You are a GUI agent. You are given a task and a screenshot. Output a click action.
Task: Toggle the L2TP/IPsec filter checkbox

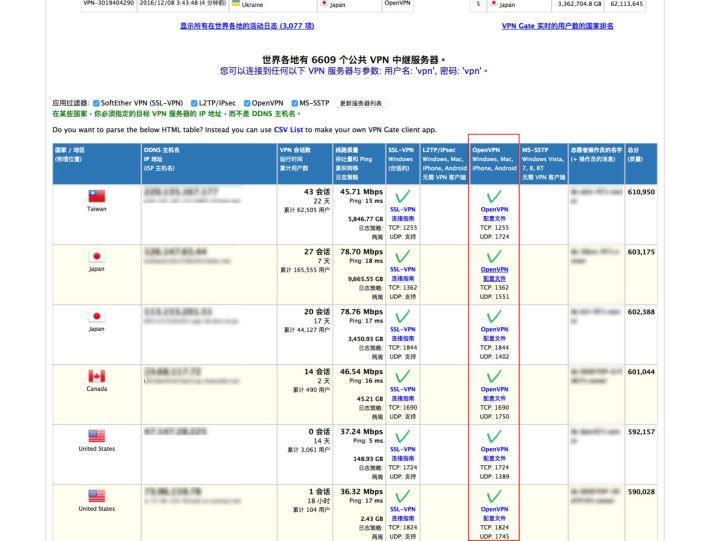[x=194, y=103]
